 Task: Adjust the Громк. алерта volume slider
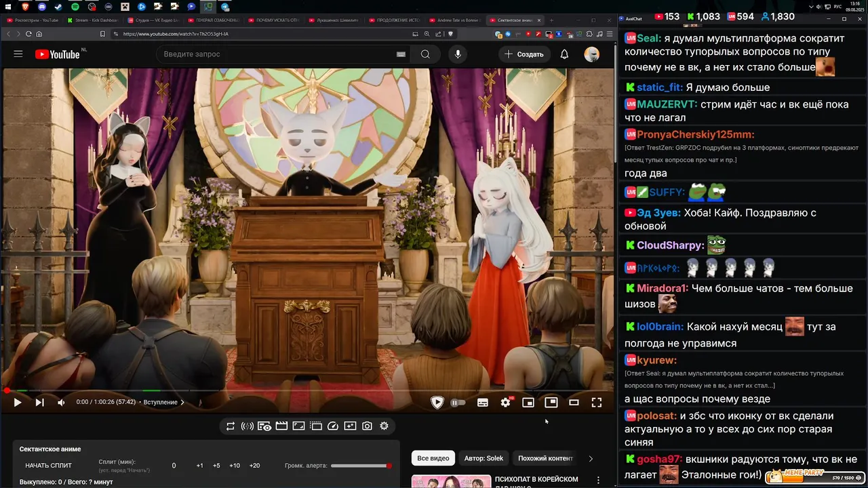point(361,466)
